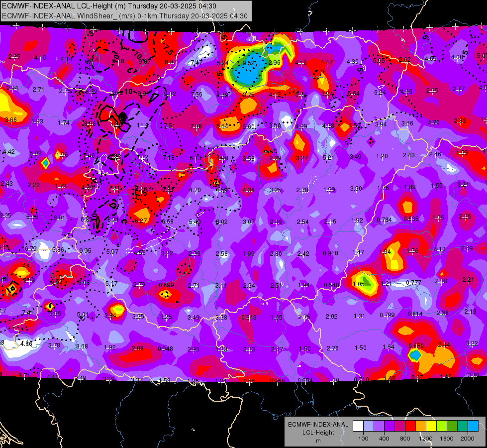Click legend scale value 100
The width and height of the screenshot is (487, 448).
pos(363,439)
